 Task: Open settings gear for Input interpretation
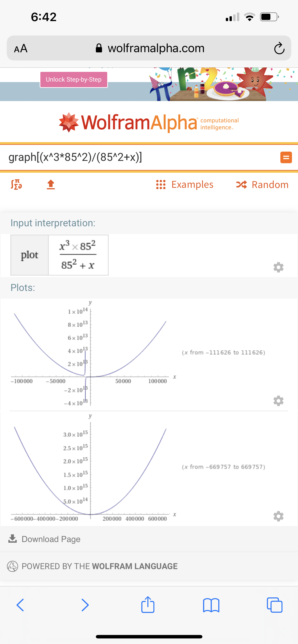[x=278, y=267]
